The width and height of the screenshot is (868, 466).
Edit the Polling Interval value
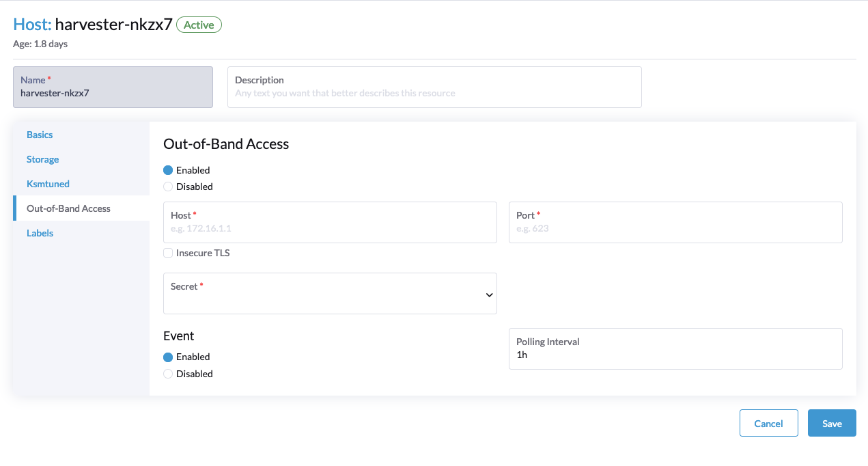tap(675, 354)
